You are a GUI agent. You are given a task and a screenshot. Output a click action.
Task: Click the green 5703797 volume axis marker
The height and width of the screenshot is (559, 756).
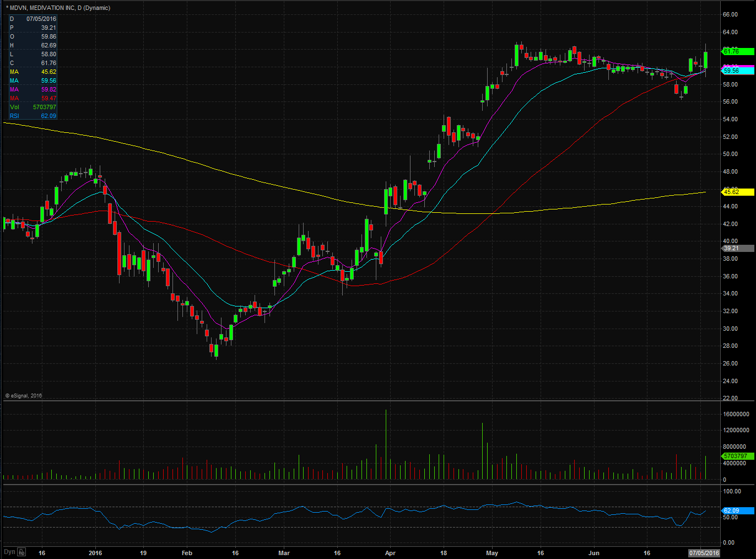(x=738, y=456)
